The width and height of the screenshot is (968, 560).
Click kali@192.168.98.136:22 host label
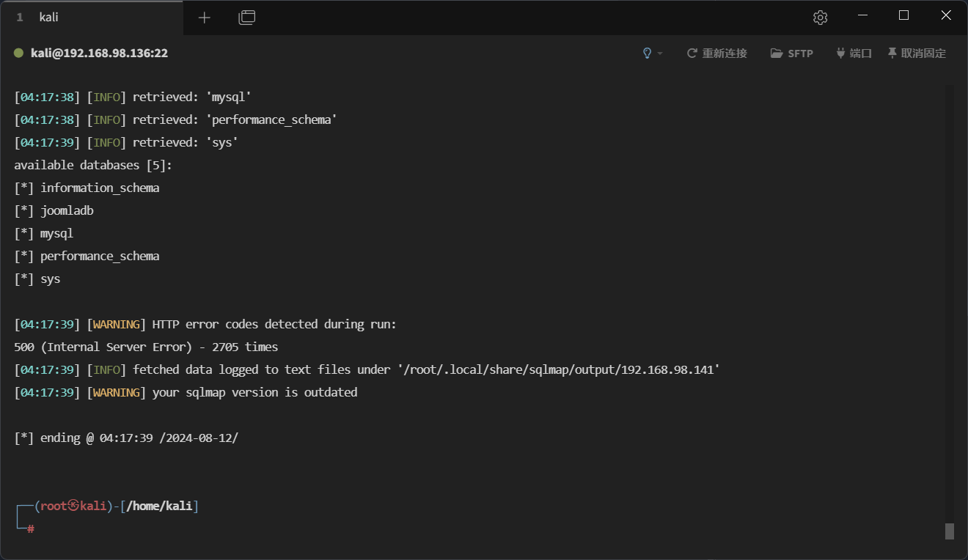[x=99, y=54]
